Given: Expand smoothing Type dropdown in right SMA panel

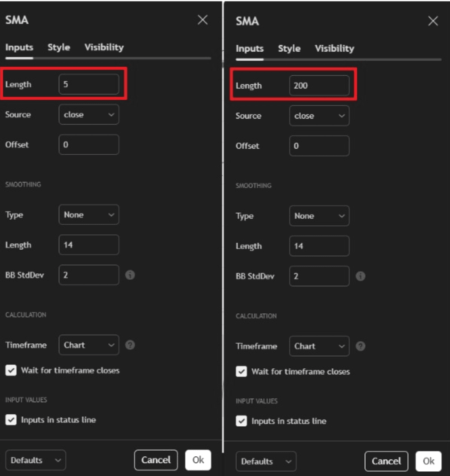Looking at the screenshot, I should coord(319,216).
